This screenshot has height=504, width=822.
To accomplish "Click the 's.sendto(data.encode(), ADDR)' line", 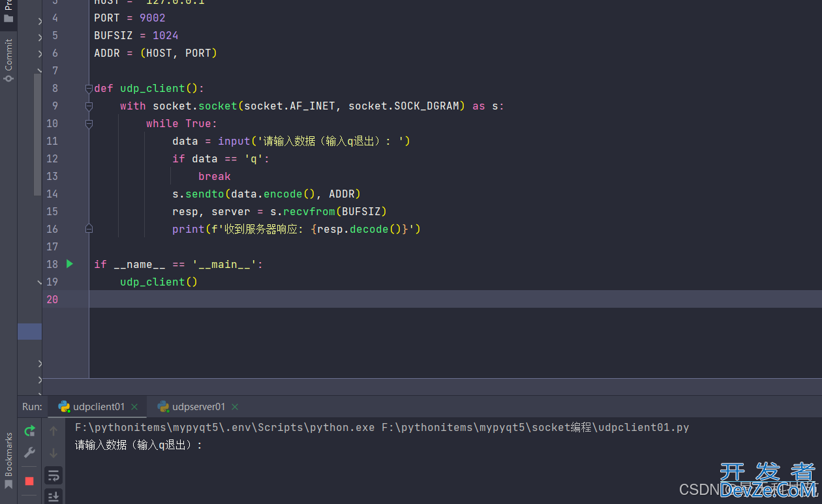I will (x=266, y=194).
